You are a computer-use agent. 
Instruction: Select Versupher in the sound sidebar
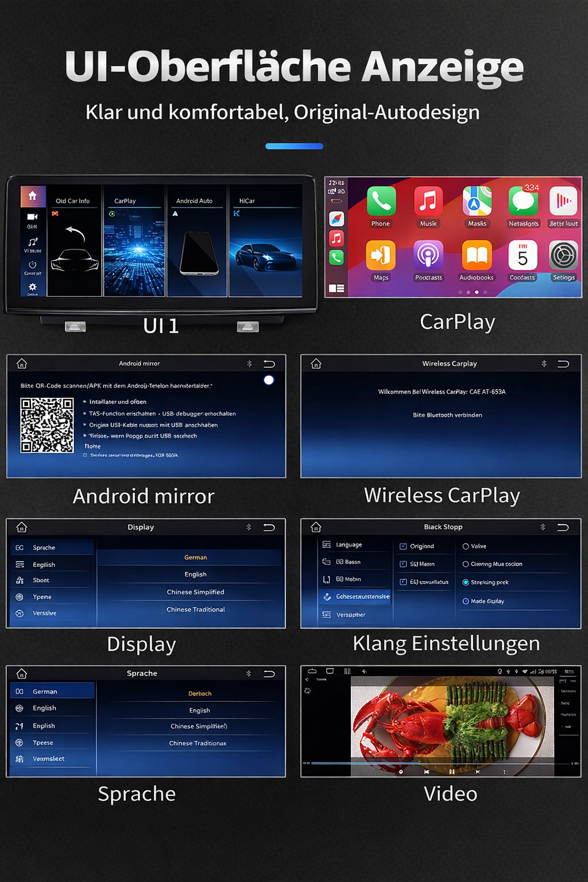tap(355, 614)
